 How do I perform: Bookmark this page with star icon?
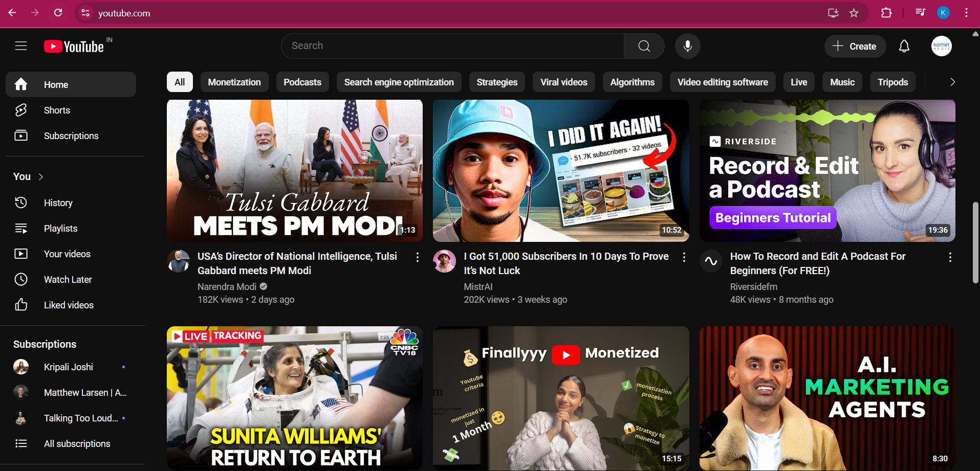tap(854, 13)
